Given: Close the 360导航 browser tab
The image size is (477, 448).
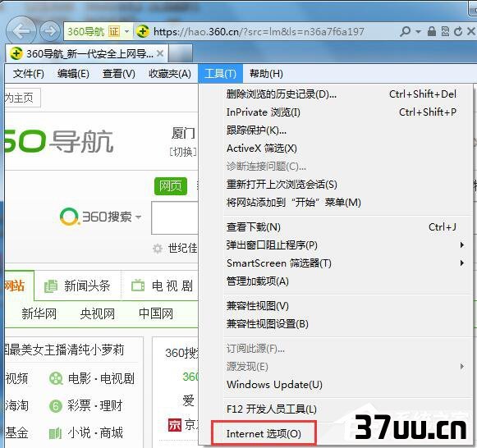Looking at the screenshot, I should [160, 54].
